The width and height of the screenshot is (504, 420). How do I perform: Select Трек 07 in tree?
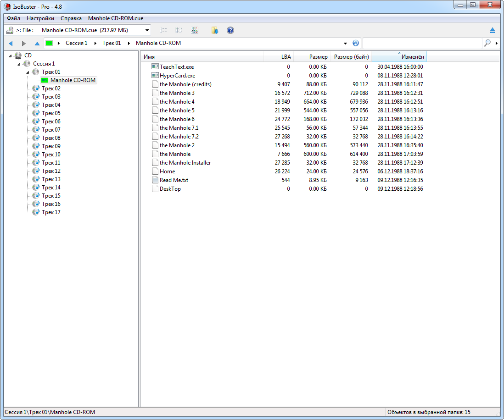[51, 130]
